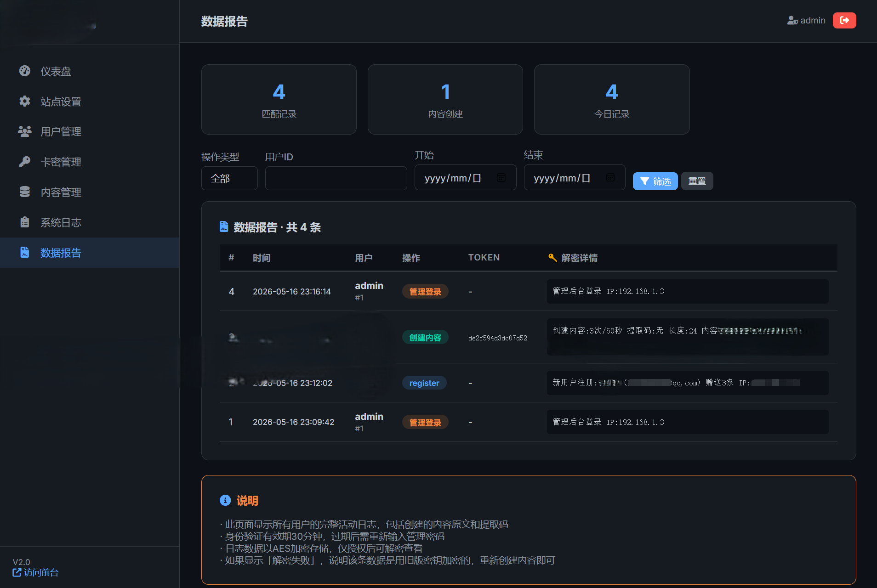Click the V2.0 version label

[21, 562]
